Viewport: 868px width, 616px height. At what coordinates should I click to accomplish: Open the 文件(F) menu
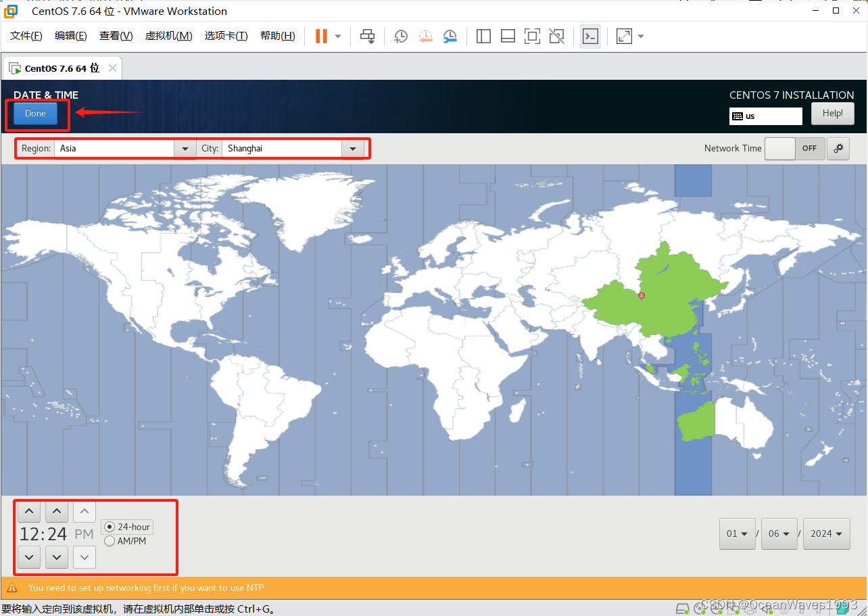pos(26,36)
